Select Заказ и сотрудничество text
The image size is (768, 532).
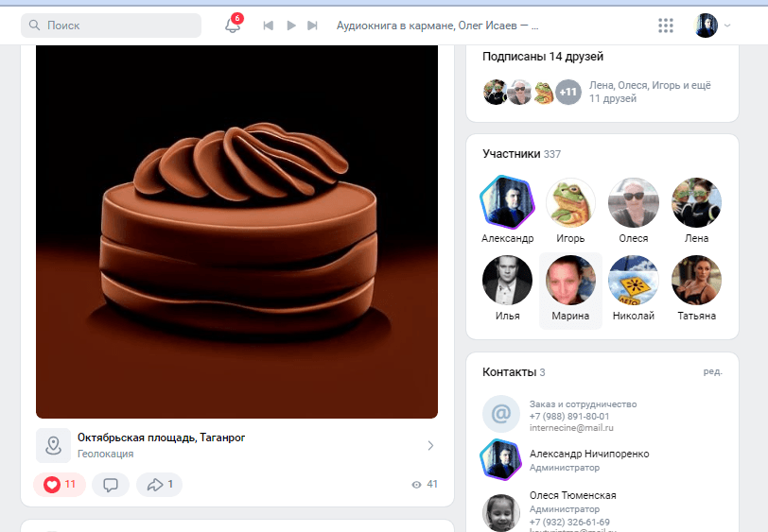pyautogui.click(x=583, y=404)
